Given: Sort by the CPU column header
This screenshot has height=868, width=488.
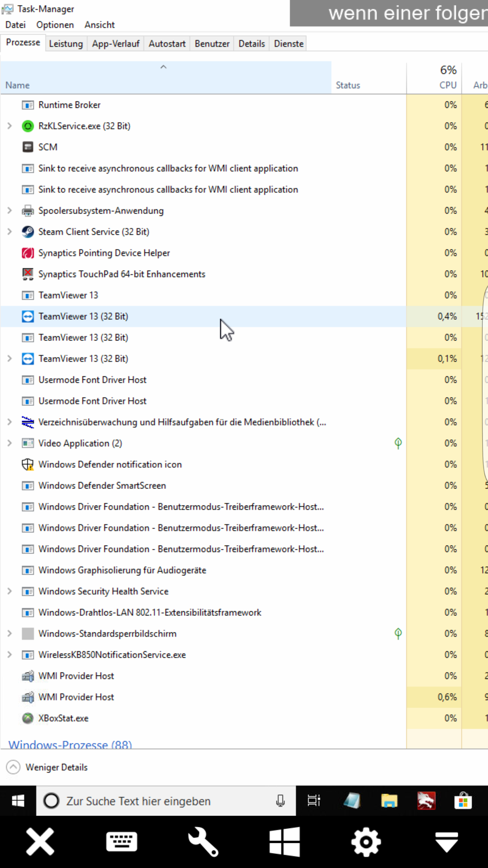Looking at the screenshot, I should point(434,77).
